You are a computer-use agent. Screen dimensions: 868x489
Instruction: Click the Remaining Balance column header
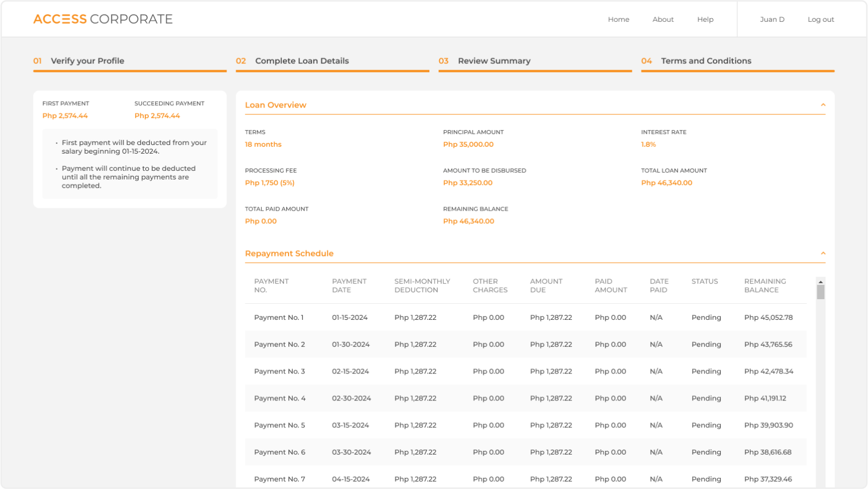point(765,286)
